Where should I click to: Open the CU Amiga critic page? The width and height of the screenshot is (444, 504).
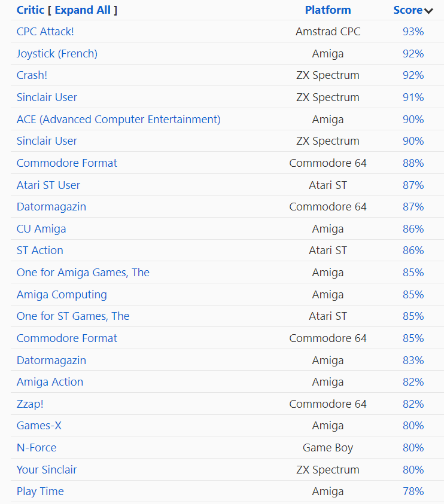pos(41,228)
